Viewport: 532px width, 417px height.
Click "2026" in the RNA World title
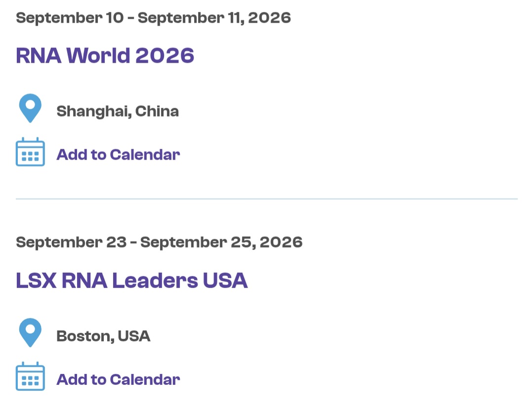pyautogui.click(x=164, y=55)
